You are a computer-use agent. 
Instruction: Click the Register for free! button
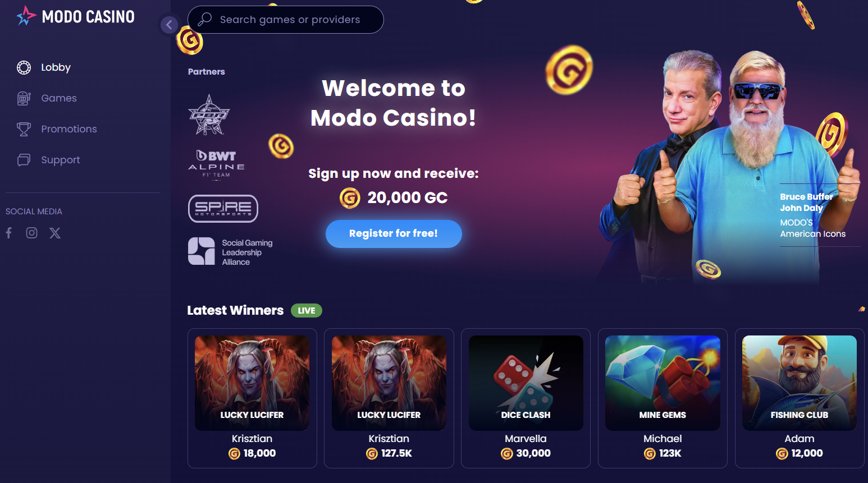point(394,233)
